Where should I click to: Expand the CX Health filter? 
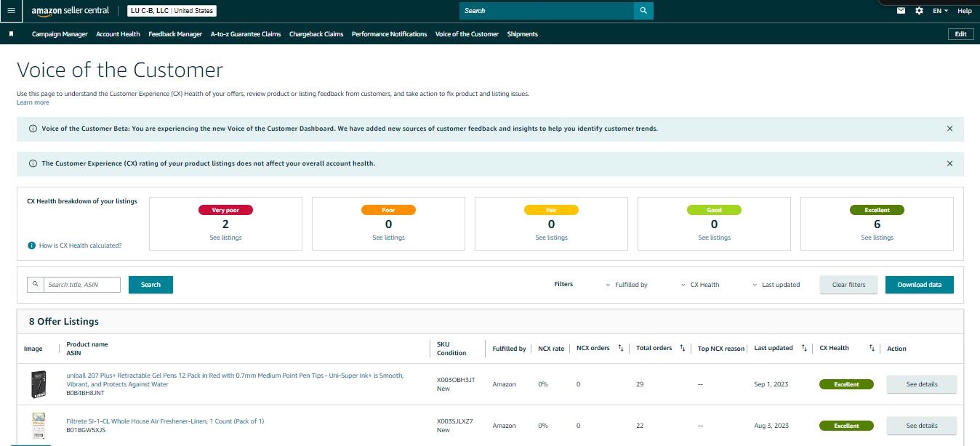(700, 285)
